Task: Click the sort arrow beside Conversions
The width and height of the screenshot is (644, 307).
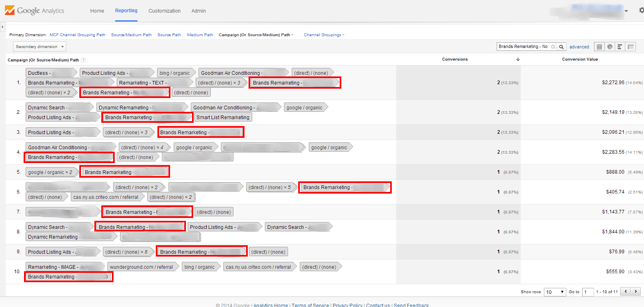Action: [x=518, y=59]
